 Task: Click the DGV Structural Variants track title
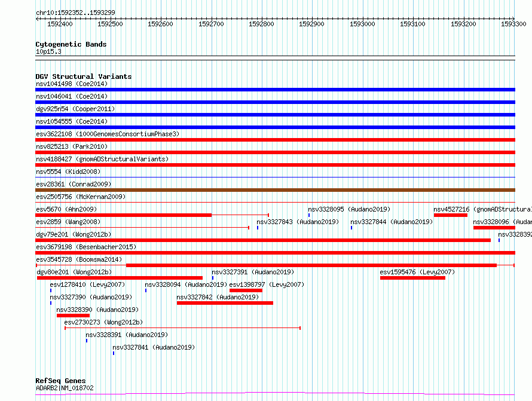[84, 76]
